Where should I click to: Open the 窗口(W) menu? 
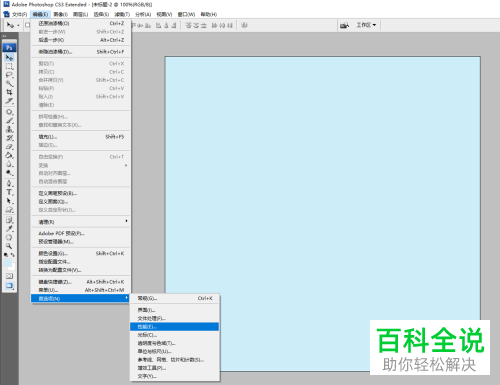186,14
